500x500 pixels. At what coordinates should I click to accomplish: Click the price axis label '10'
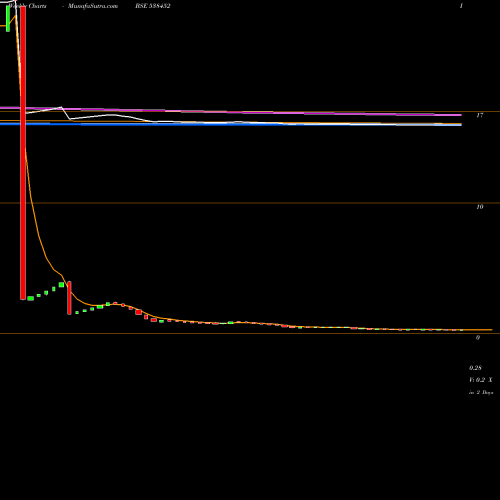(480, 207)
